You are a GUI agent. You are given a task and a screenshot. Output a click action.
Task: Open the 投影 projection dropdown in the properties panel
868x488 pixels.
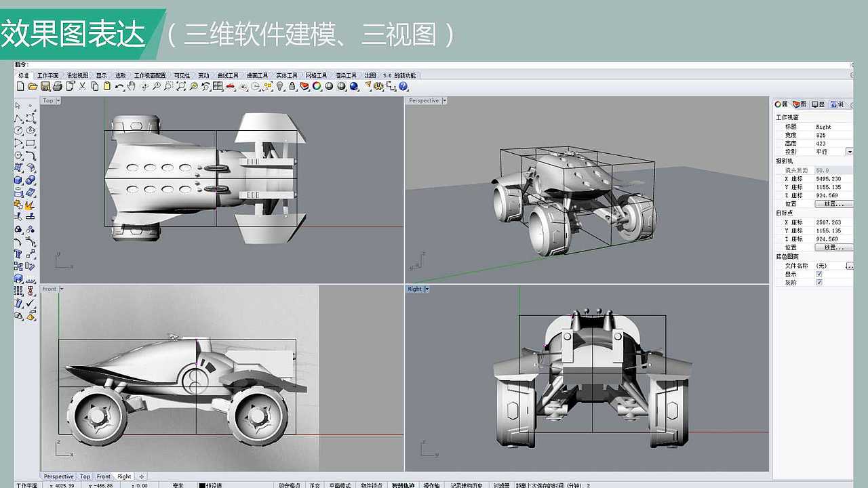848,151
